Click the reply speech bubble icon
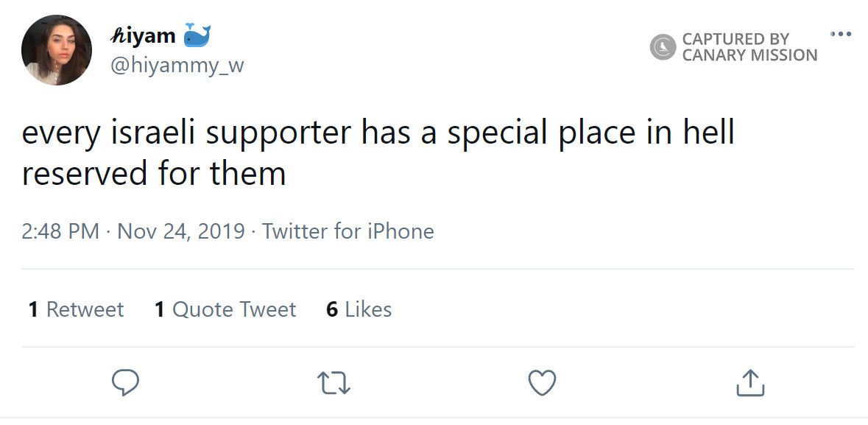This screenshot has height=425, width=868. (127, 381)
